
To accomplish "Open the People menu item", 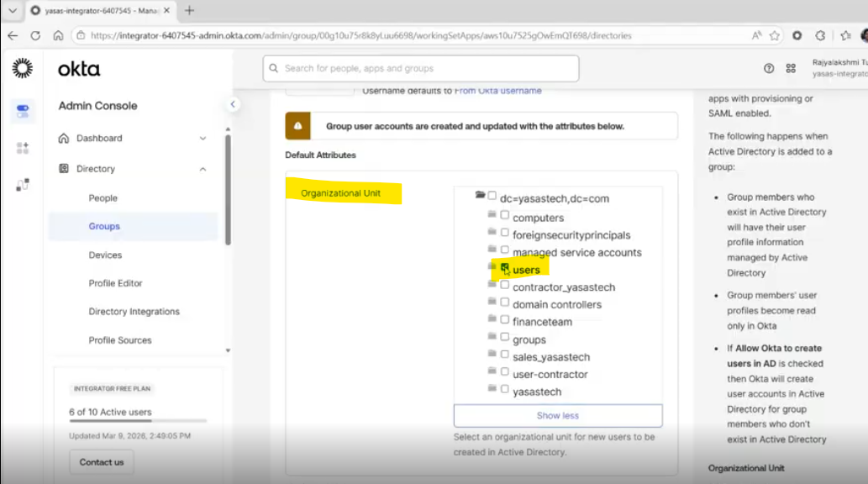I will [x=103, y=198].
